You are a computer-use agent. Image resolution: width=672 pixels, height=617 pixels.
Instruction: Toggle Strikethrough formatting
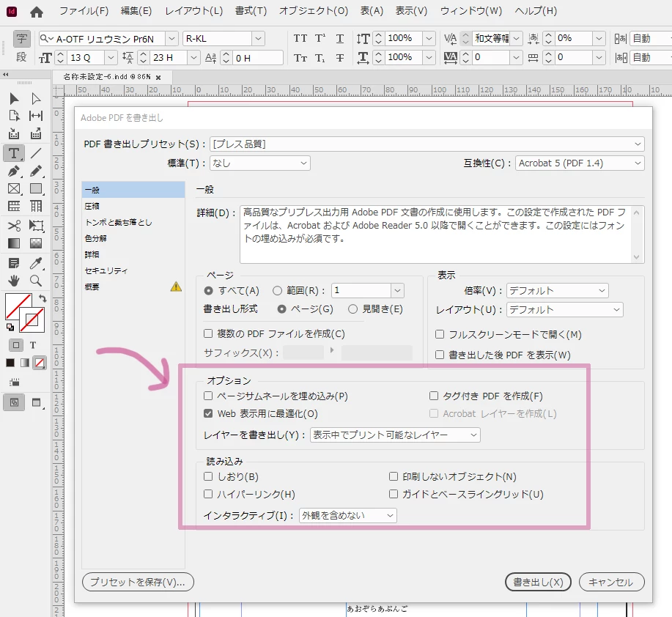tap(340, 57)
